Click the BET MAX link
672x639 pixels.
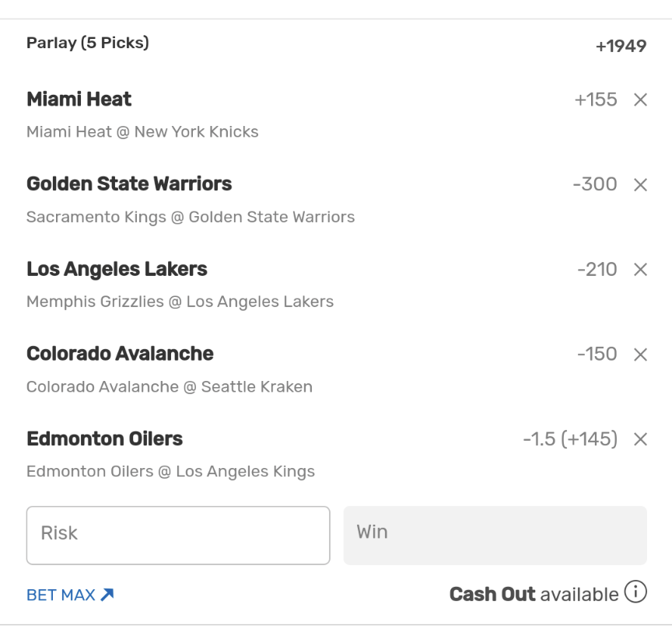(x=61, y=595)
